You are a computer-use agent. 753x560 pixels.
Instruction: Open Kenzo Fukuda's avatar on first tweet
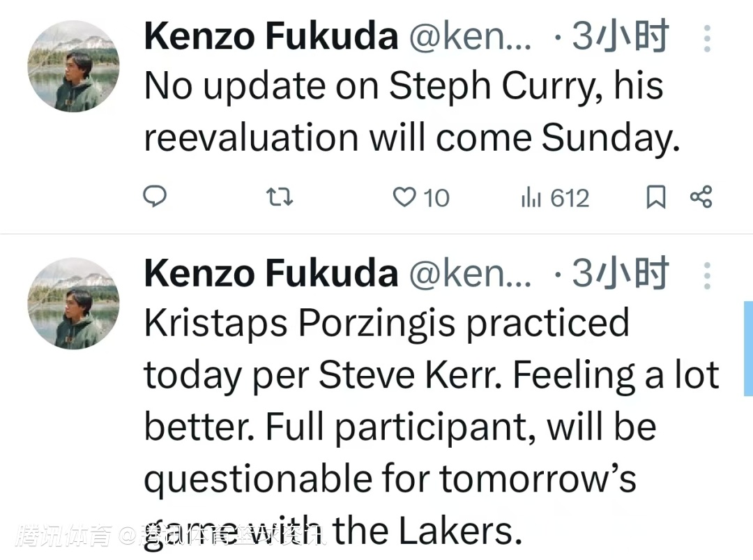pyautogui.click(x=74, y=66)
